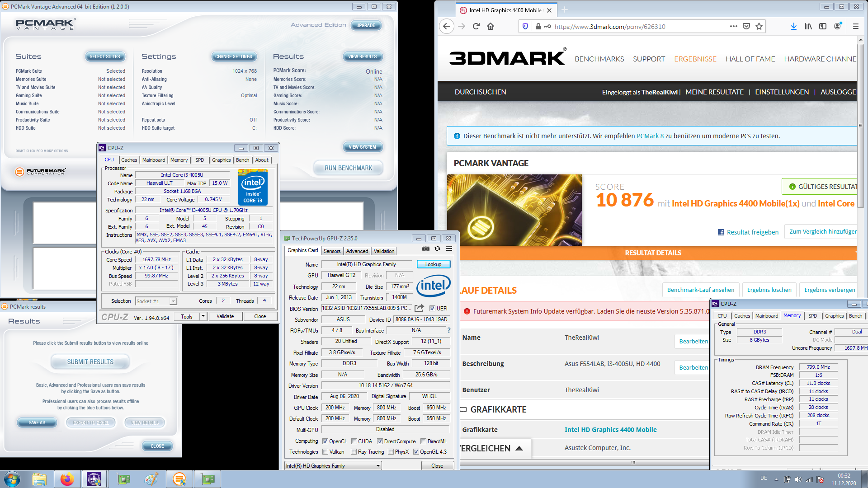Open the site security padlock icon
868x488 pixels.
538,26
